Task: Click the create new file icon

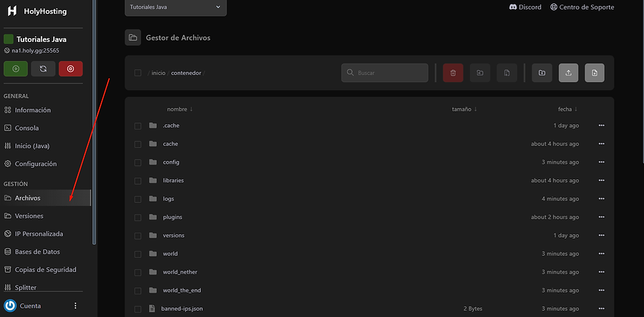Action: [595, 73]
